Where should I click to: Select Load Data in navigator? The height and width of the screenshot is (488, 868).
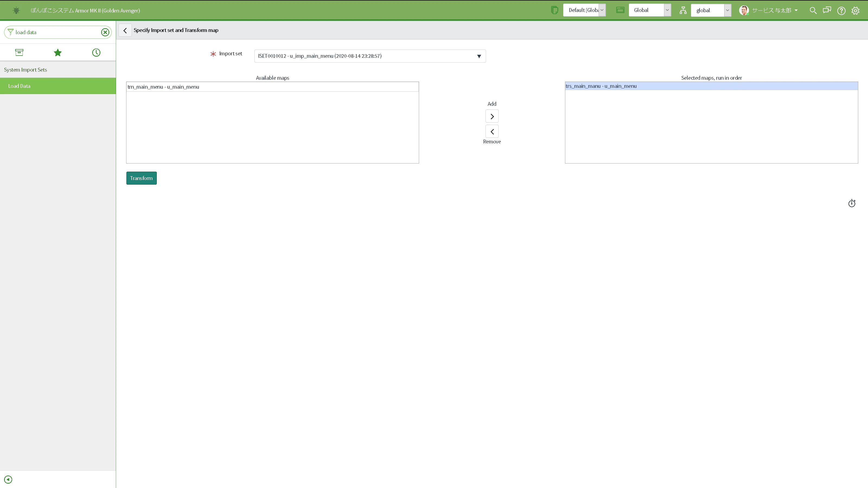pos(58,86)
